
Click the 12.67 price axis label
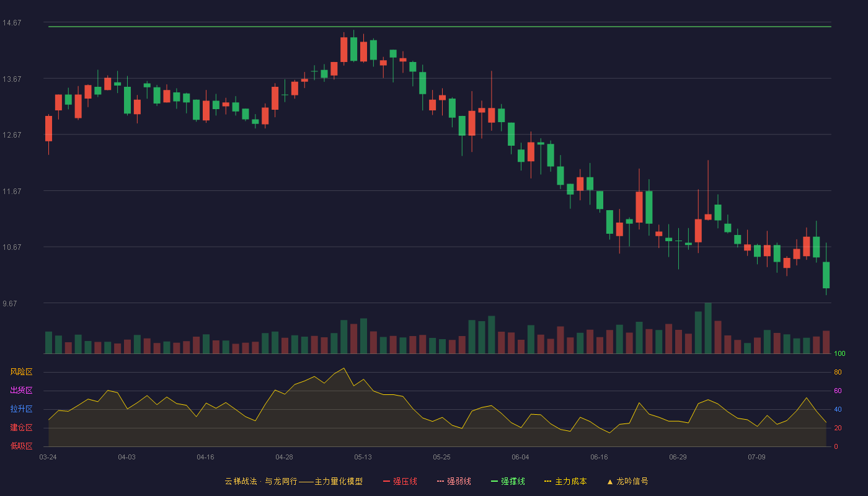(x=12, y=135)
